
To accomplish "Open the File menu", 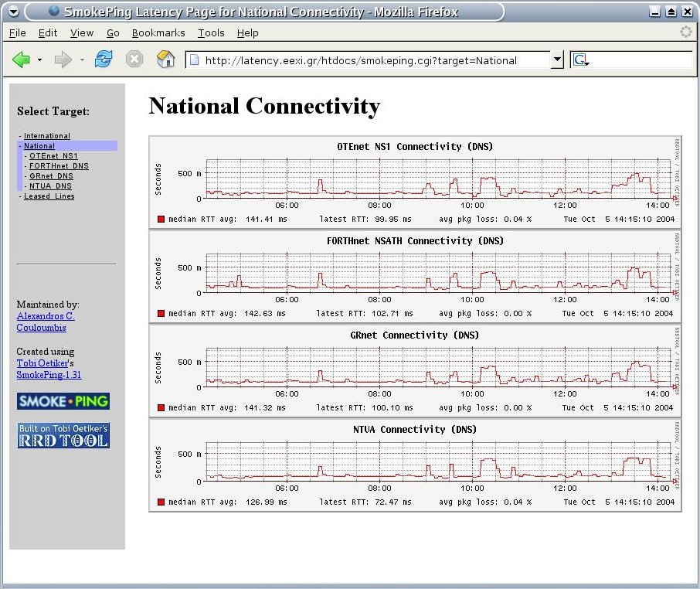I will coord(18,33).
